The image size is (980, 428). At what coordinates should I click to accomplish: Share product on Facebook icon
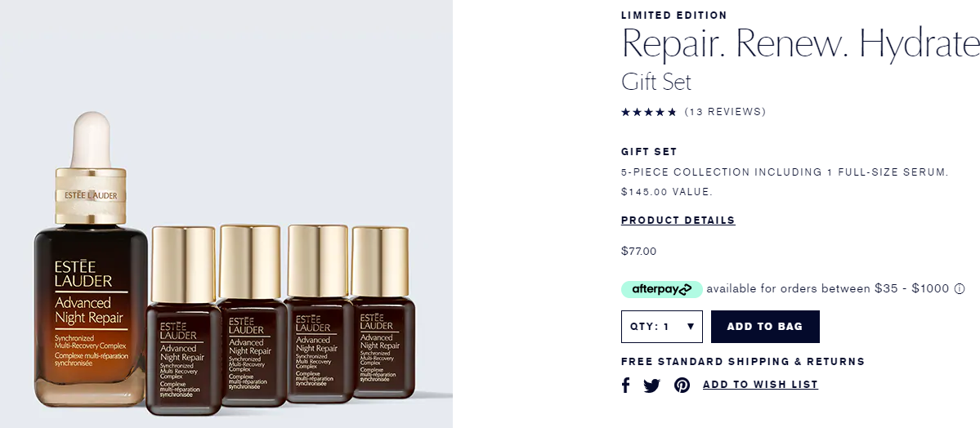tap(625, 385)
